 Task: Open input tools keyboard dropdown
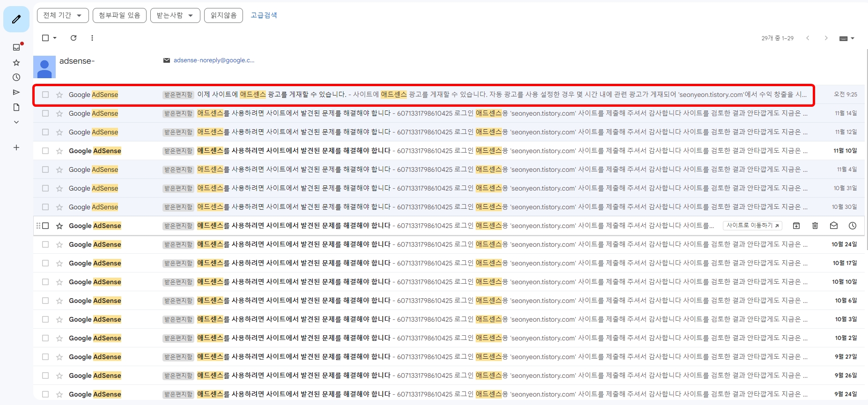[847, 38]
